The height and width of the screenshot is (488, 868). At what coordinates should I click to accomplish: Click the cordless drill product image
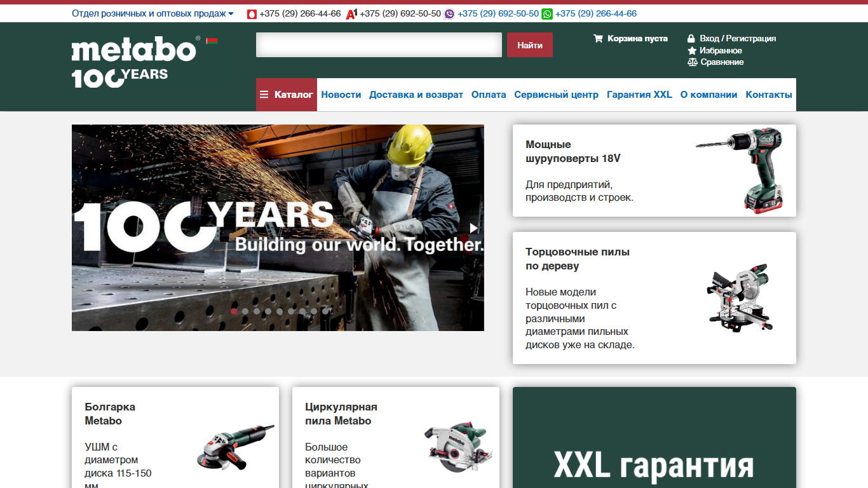click(x=740, y=170)
